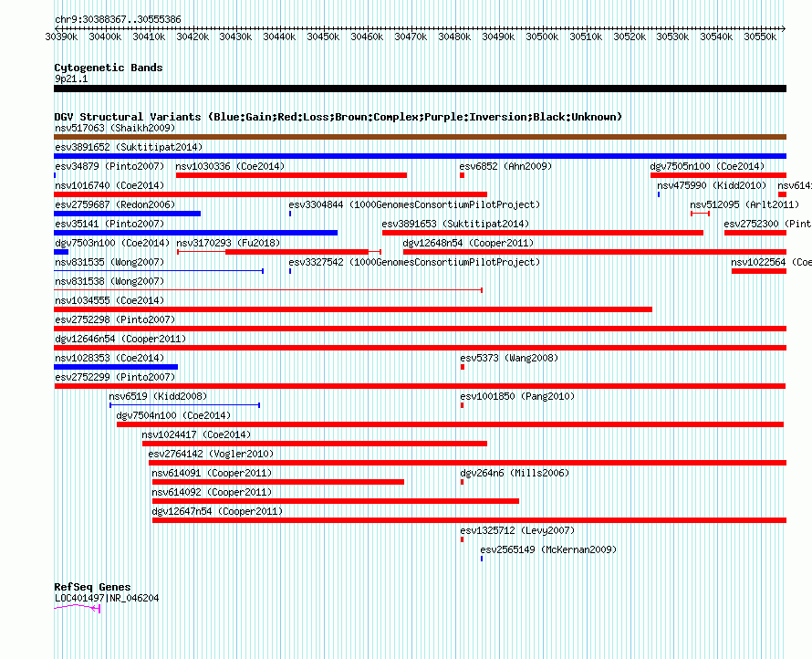Open nsv3170293 (Fu2018) label
This screenshot has height=659, width=812.
pos(228,243)
